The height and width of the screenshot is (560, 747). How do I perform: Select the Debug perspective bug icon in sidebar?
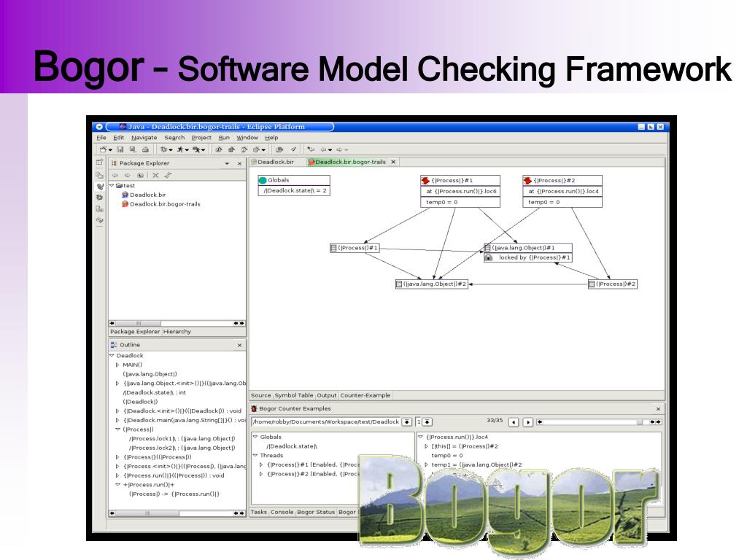coord(99,197)
